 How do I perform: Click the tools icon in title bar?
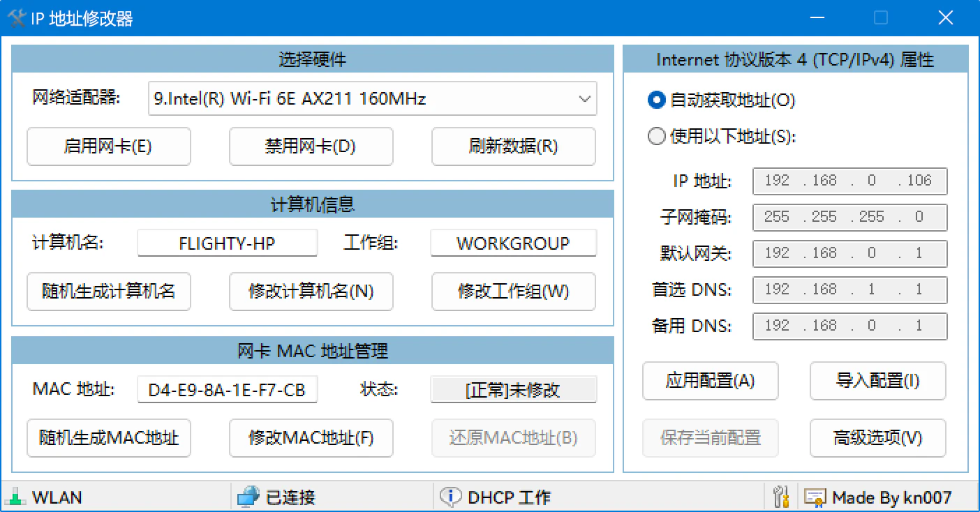[17, 18]
